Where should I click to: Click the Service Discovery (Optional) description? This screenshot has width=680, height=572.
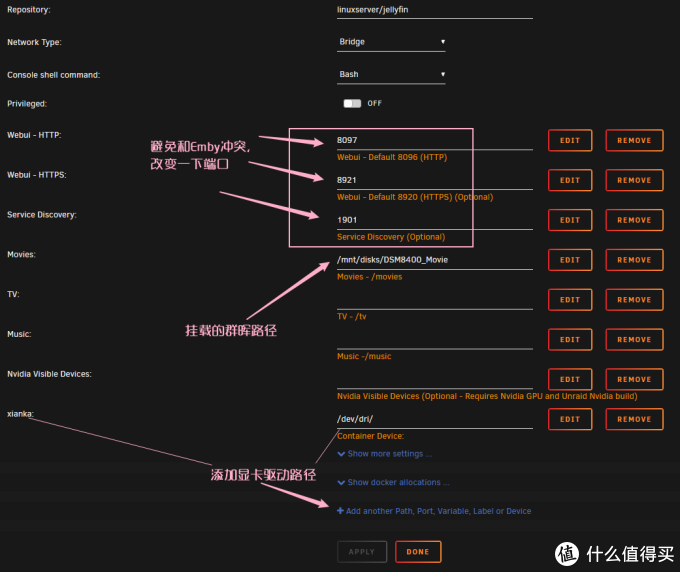point(391,237)
